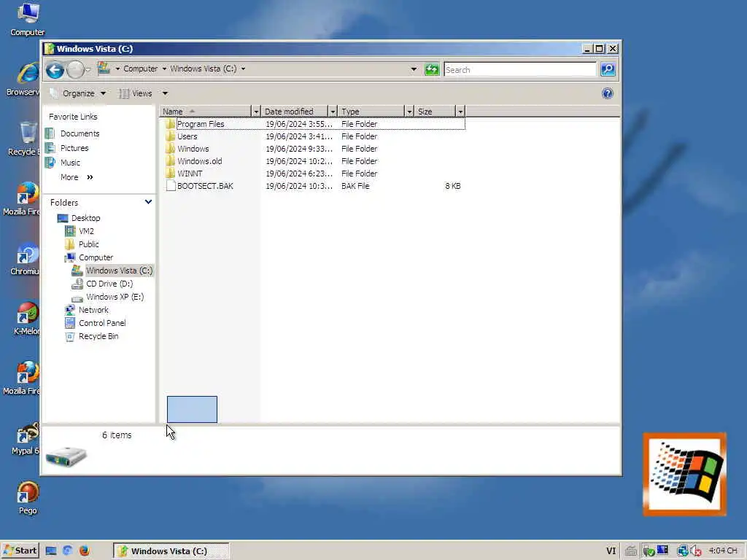Select CD Drive (D:) in folder tree
The width and height of the screenshot is (747, 560).
tap(109, 284)
